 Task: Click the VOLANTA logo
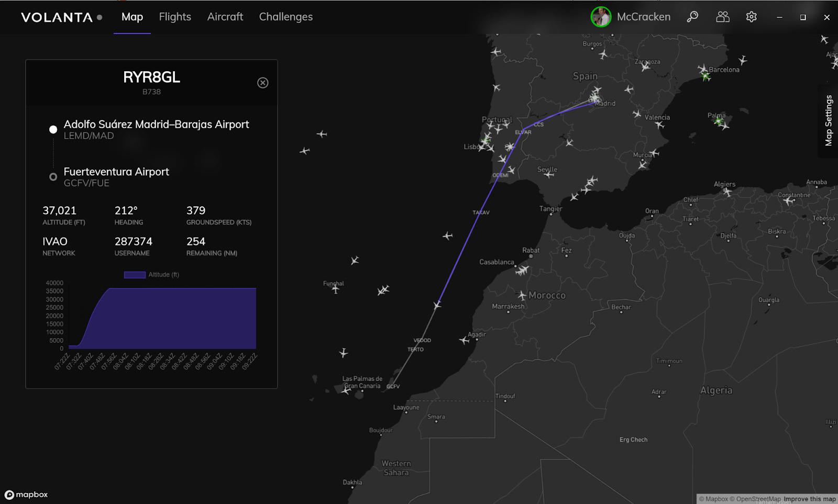tap(57, 17)
